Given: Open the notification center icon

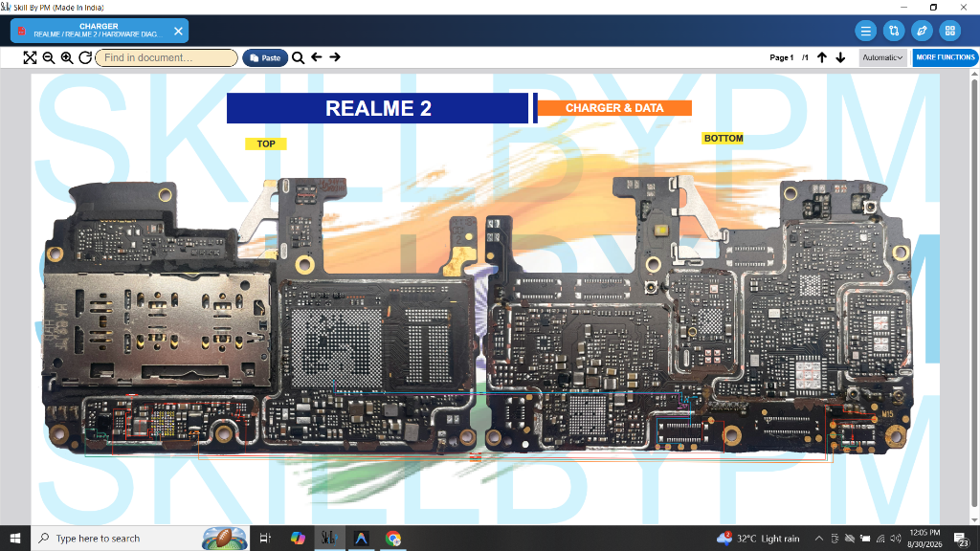Looking at the screenshot, I should point(961,538).
